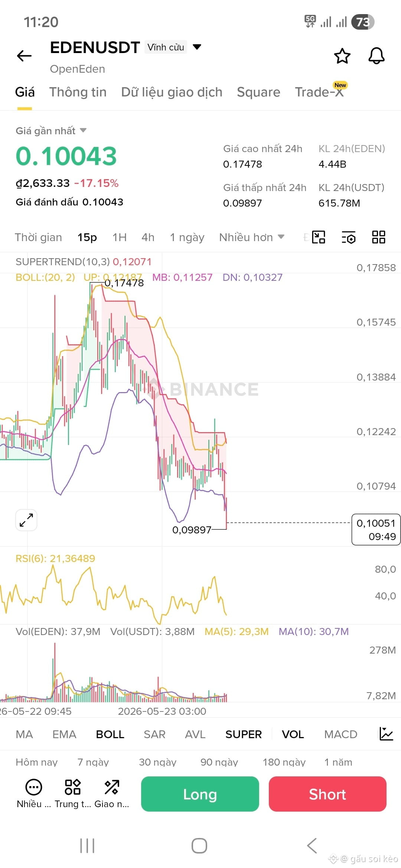Open Trung tâm hub icon

73,794
